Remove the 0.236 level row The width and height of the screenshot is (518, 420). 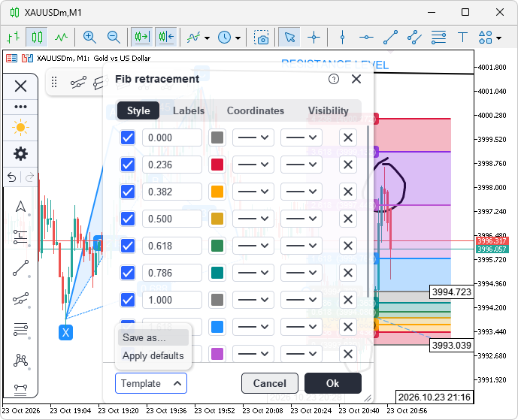point(348,165)
